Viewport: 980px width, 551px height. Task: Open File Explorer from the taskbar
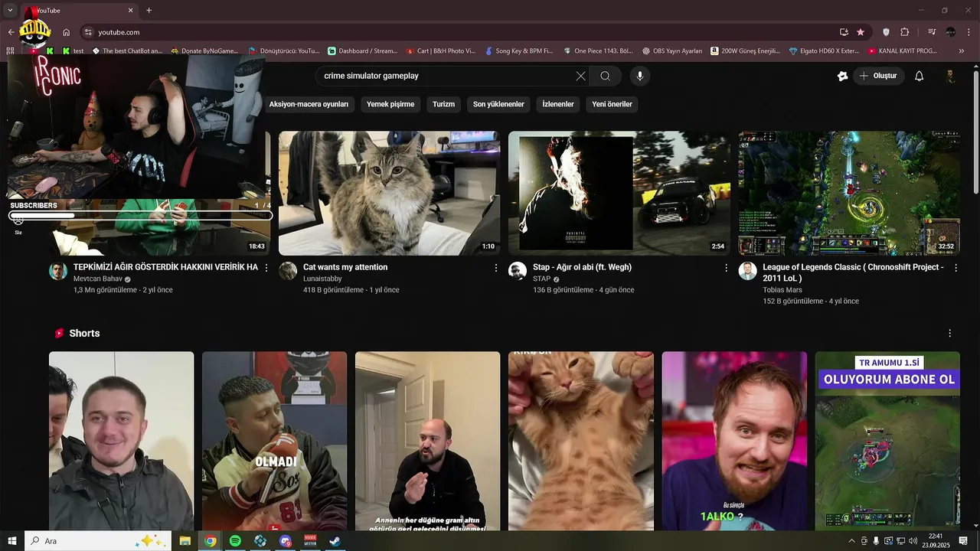coord(185,541)
